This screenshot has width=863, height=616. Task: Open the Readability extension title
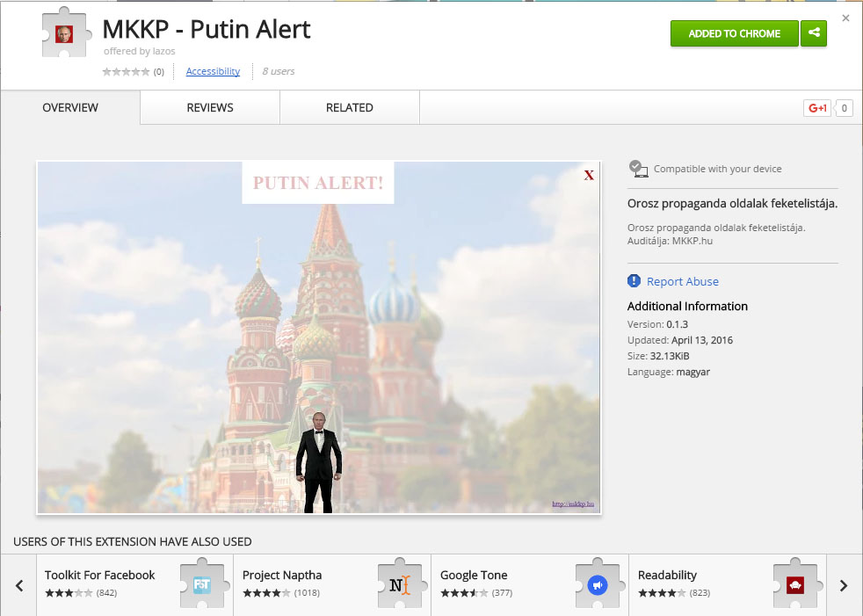667,575
